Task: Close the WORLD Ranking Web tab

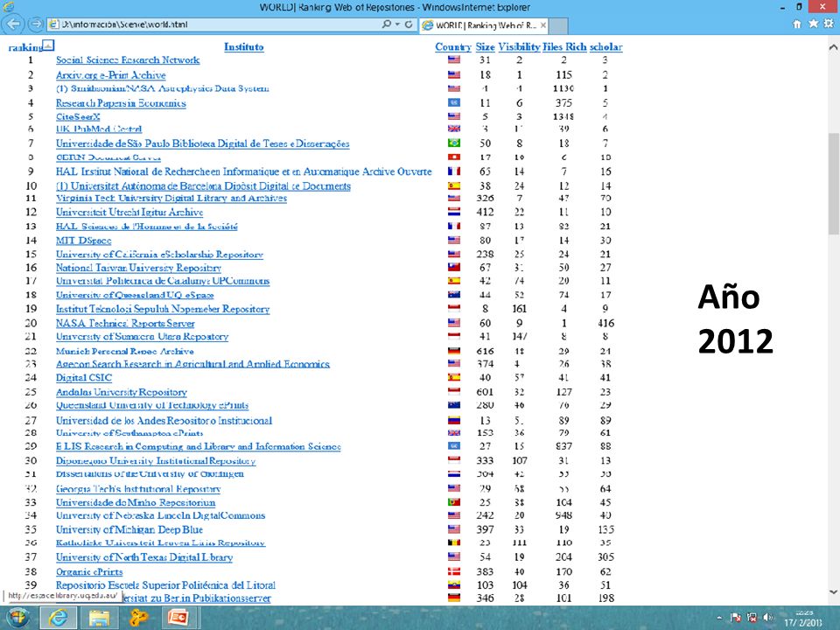Action: 542,25
